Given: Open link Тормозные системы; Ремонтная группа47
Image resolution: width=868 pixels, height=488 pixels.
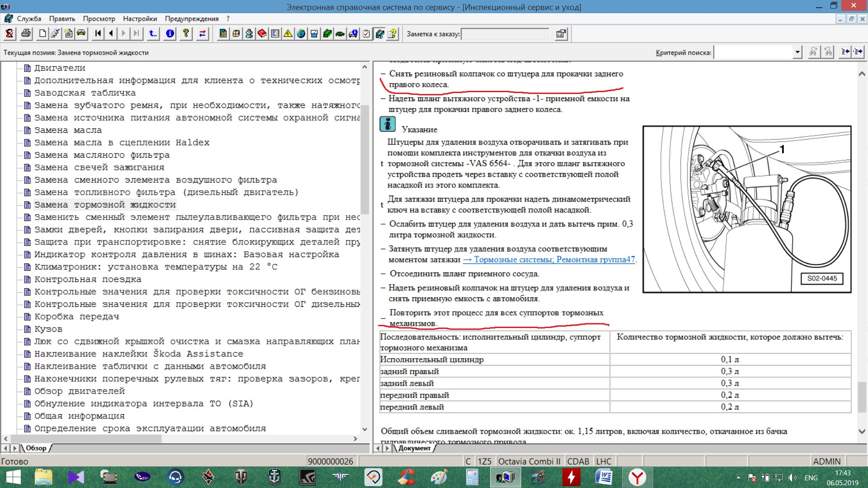Looking at the screenshot, I should click(549, 259).
